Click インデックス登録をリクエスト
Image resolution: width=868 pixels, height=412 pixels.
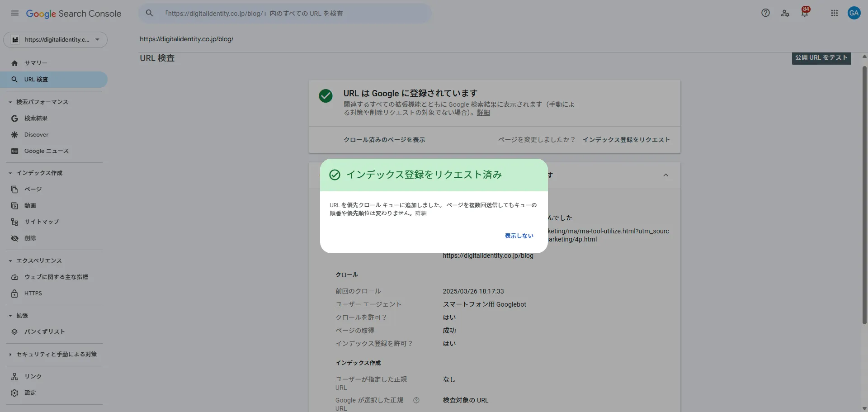626,140
